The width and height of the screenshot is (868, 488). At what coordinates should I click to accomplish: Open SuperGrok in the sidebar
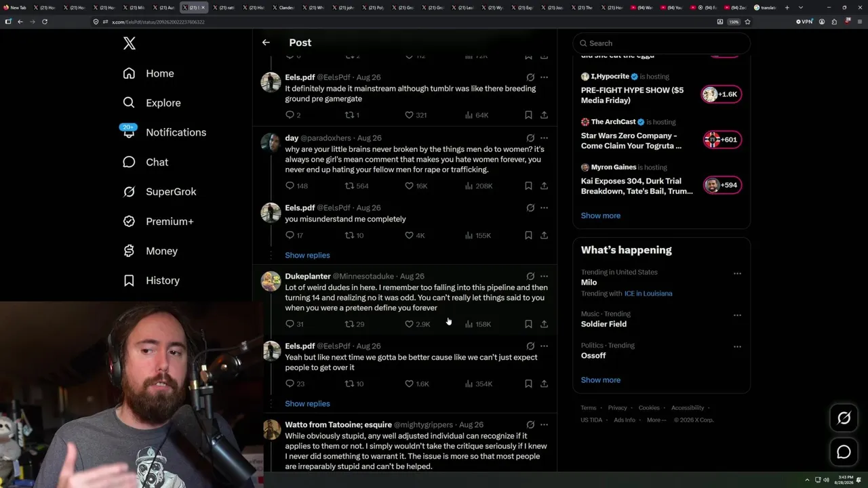159,192
